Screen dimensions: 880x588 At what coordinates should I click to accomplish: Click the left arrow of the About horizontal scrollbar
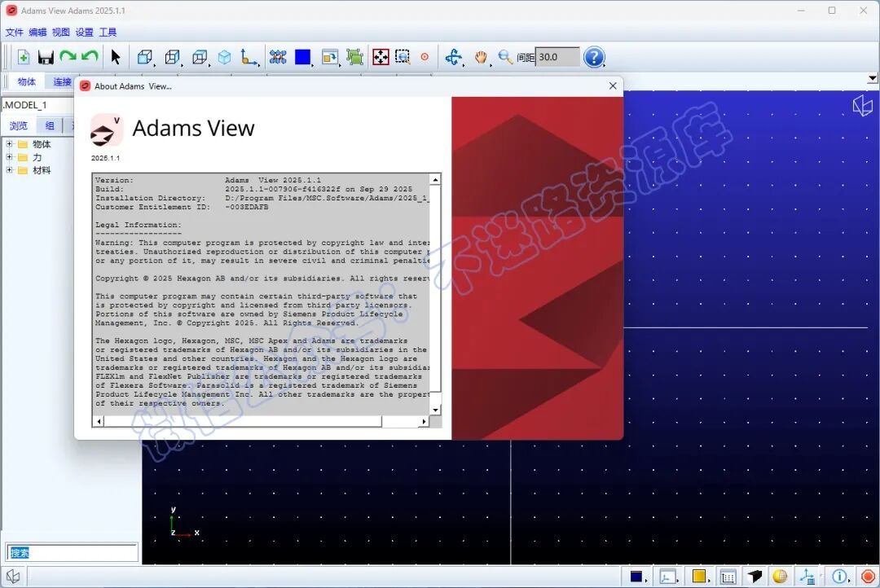click(99, 421)
